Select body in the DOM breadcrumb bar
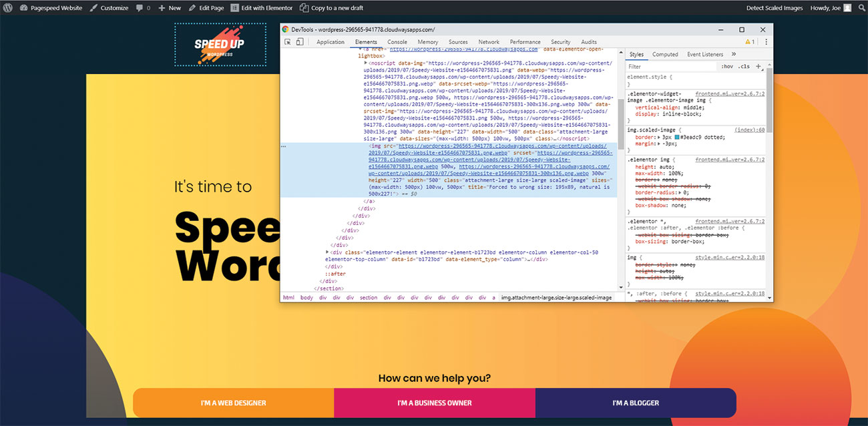The image size is (868, 426). 306,298
